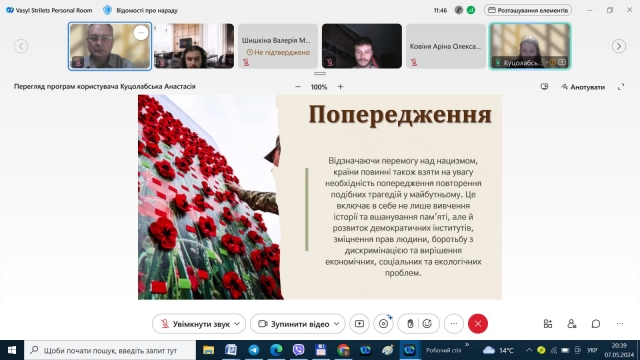
Task: Zoom in shared content with plus
Action: click(340, 87)
